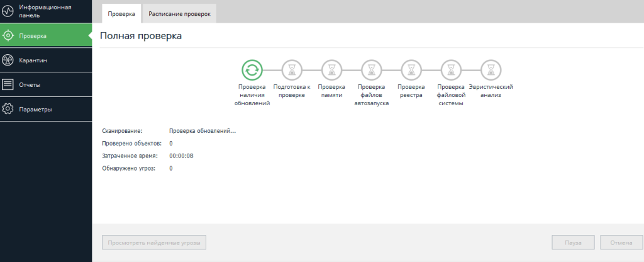The width and height of the screenshot is (644, 262).
Task: Click the Полная проверка heading
Action: [x=142, y=37]
